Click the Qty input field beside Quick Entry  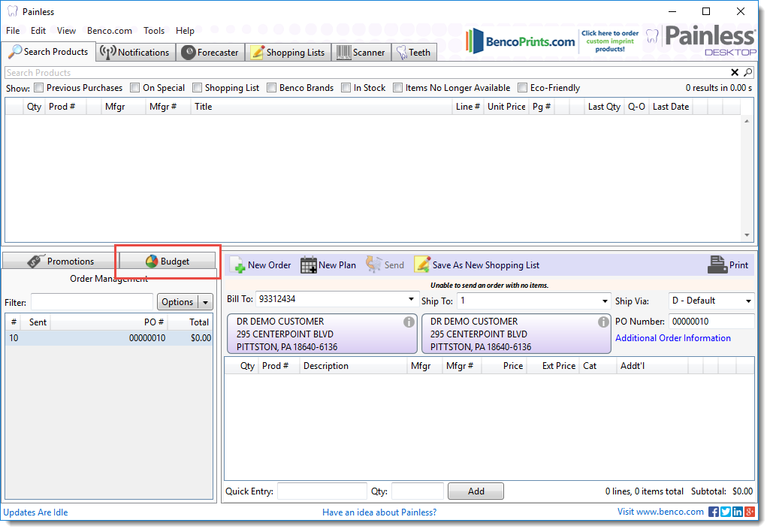pyautogui.click(x=418, y=491)
